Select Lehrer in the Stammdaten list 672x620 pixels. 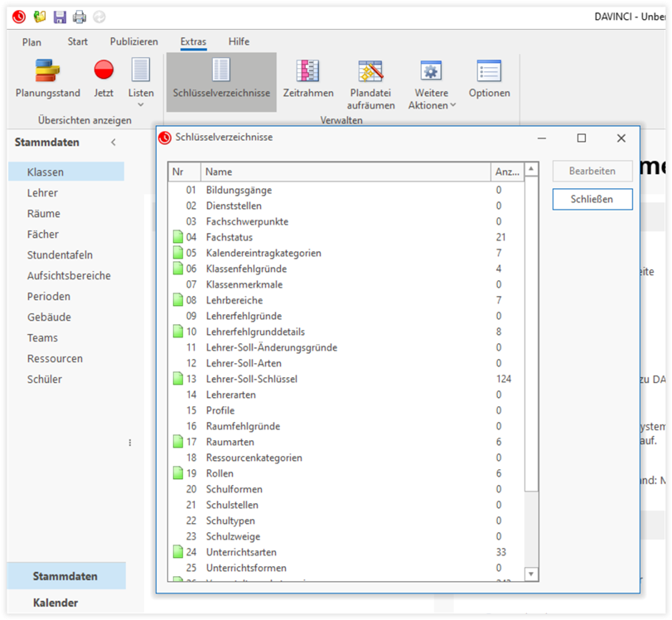pyautogui.click(x=42, y=193)
